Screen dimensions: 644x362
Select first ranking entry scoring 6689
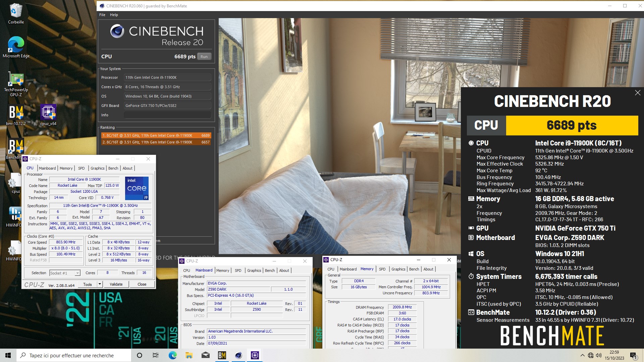click(x=156, y=135)
